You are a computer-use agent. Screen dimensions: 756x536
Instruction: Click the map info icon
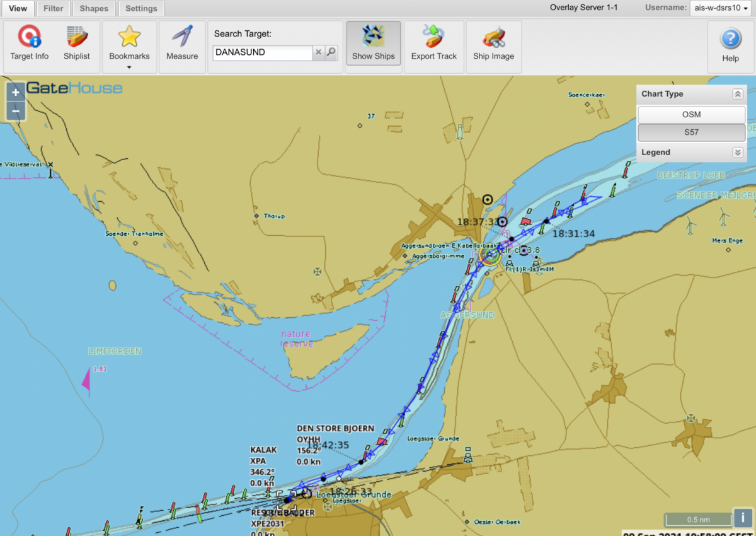[x=743, y=518]
